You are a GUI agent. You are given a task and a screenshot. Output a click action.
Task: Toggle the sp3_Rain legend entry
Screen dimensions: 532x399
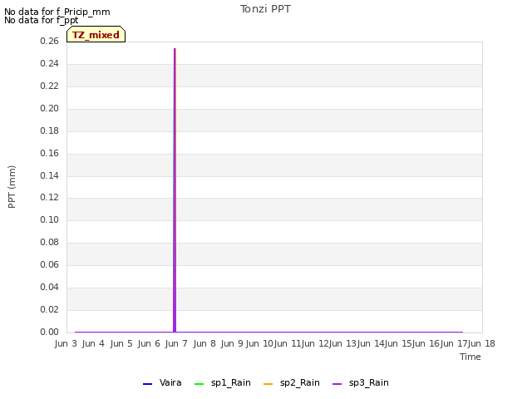(361, 383)
